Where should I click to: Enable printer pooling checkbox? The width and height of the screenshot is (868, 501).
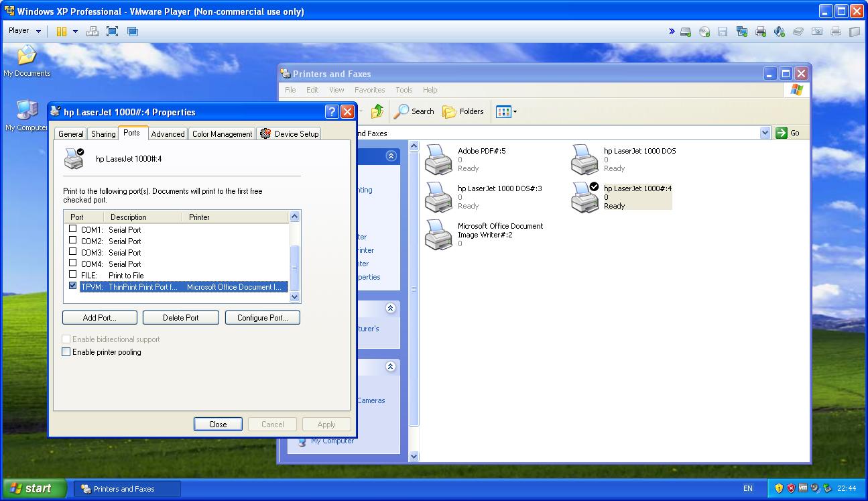[x=66, y=352]
